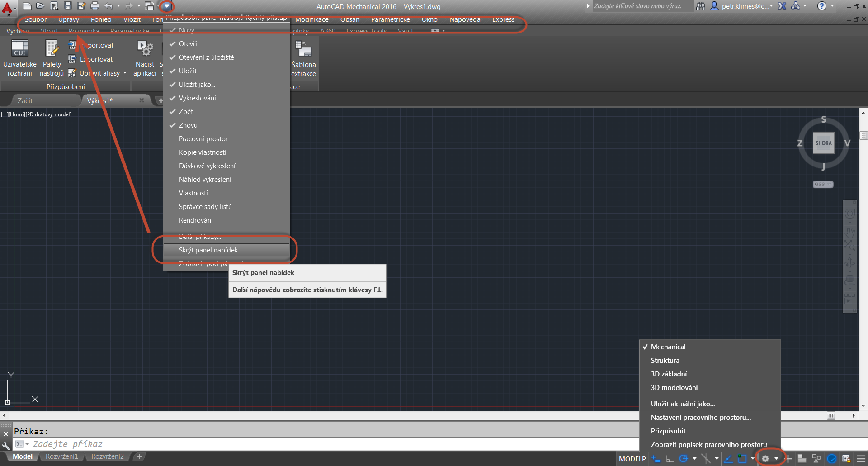Click the Help question mark icon

pos(822,6)
